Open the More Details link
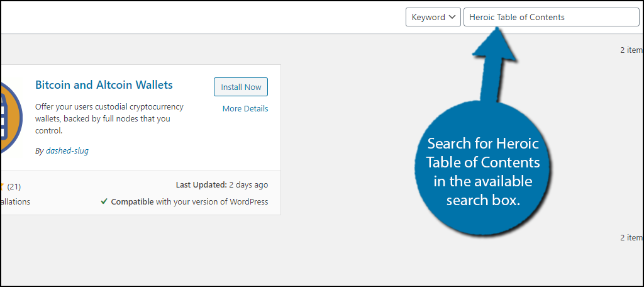644x287 pixels. coord(245,109)
